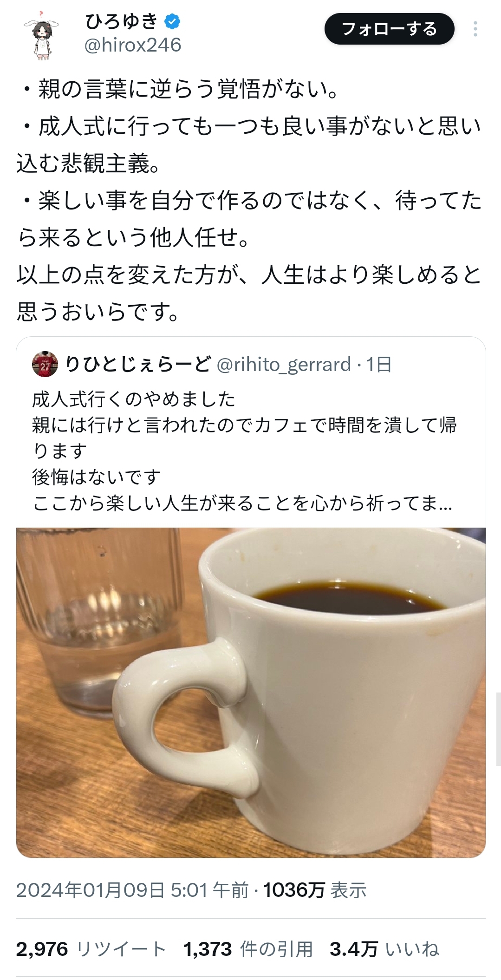Show the 1,373 件の引用 list

pyautogui.click(x=248, y=949)
